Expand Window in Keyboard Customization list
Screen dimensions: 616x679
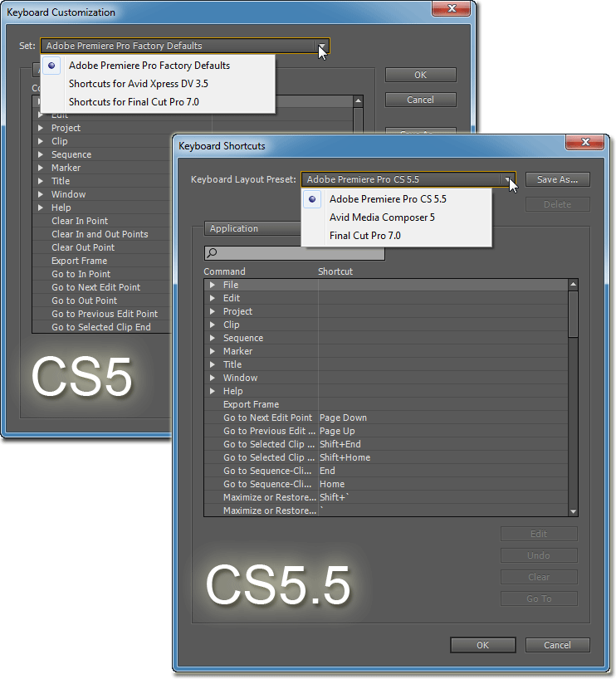pos(41,194)
